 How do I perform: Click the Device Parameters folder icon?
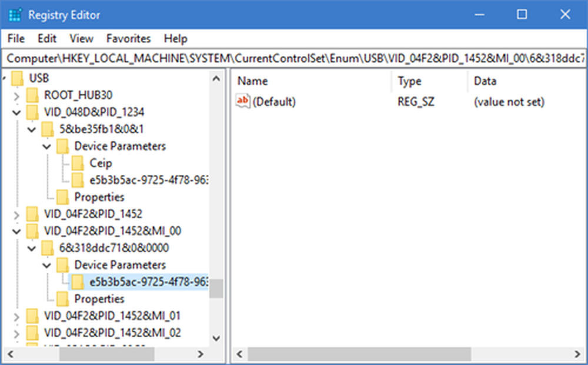64,146
